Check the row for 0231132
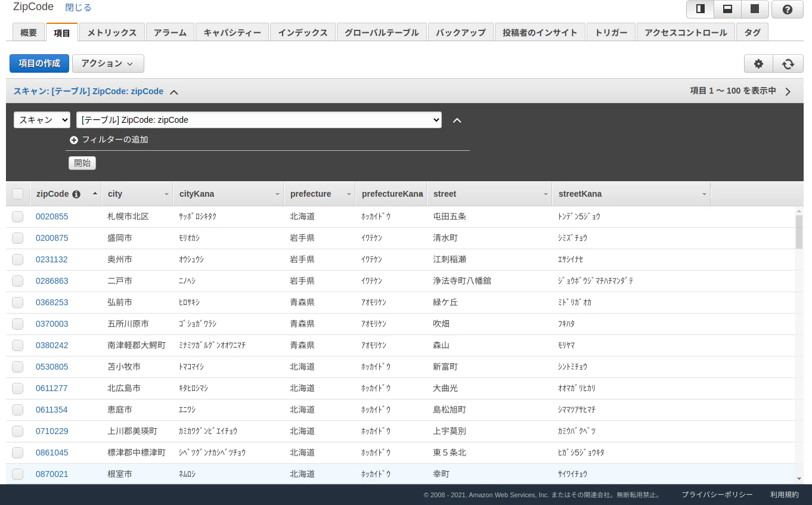812x505 pixels. pyautogui.click(x=17, y=259)
